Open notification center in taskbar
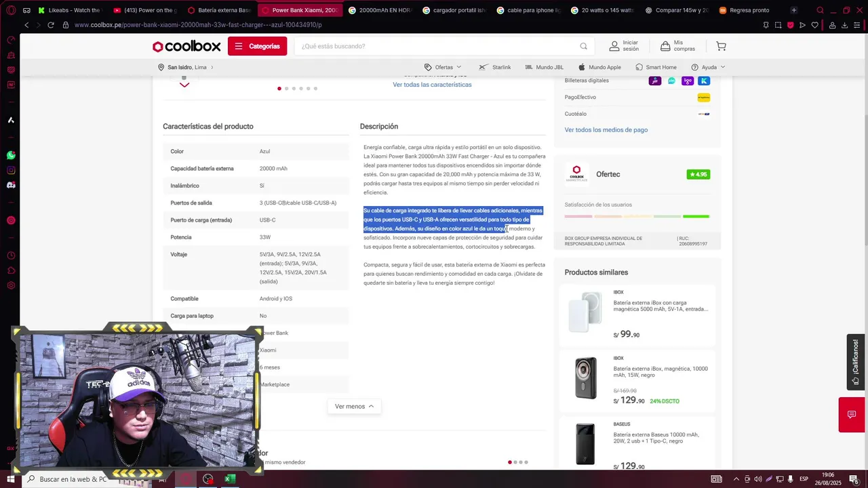Image resolution: width=868 pixels, height=488 pixels. click(x=854, y=479)
